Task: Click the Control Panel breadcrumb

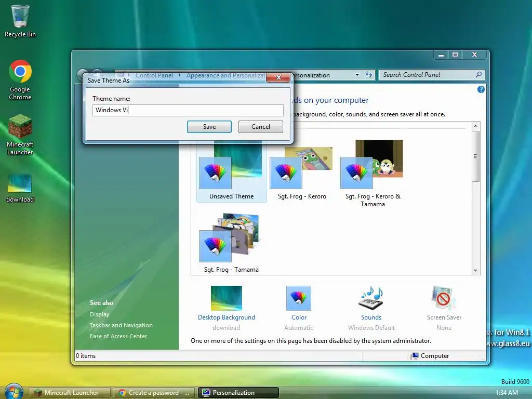Action: pos(154,75)
